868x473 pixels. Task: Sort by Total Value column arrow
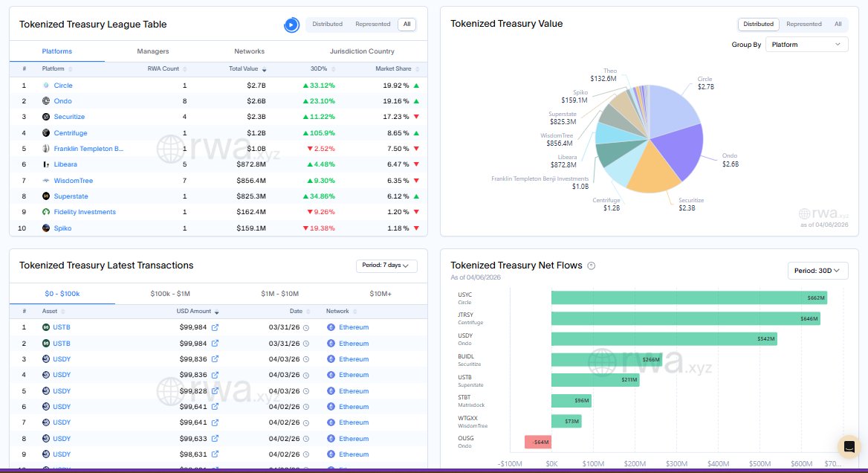[x=264, y=69]
